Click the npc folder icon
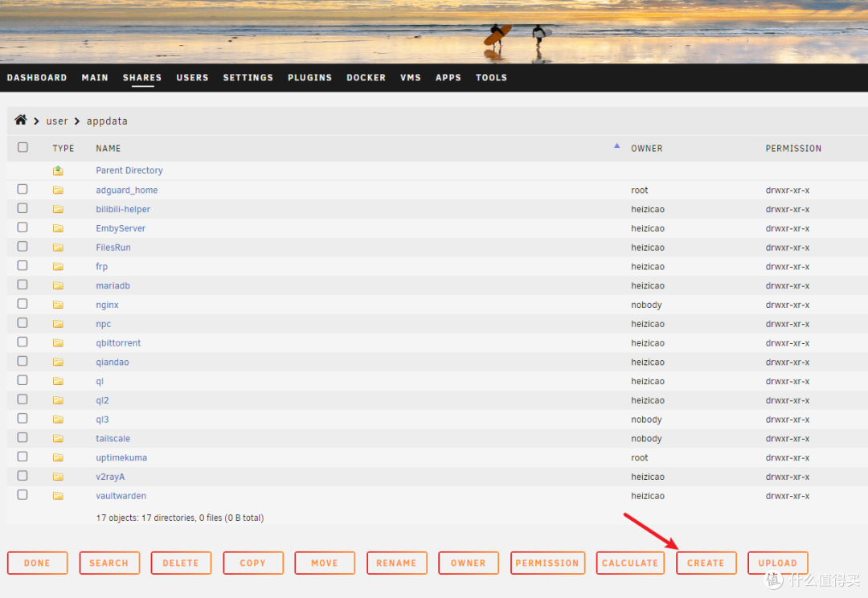The image size is (868, 598). [x=58, y=324]
